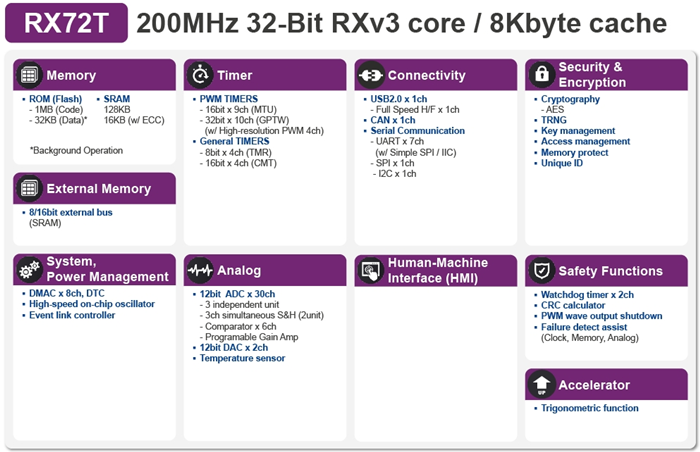This screenshot has height=452, width=700.
Task: Click Memory protect entry
Action: tap(575, 152)
